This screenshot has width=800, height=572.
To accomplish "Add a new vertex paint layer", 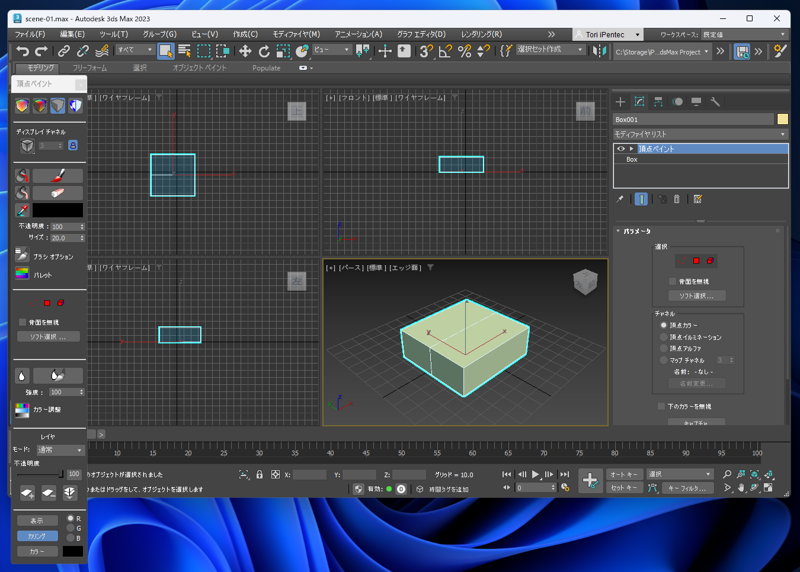I will 27,493.
